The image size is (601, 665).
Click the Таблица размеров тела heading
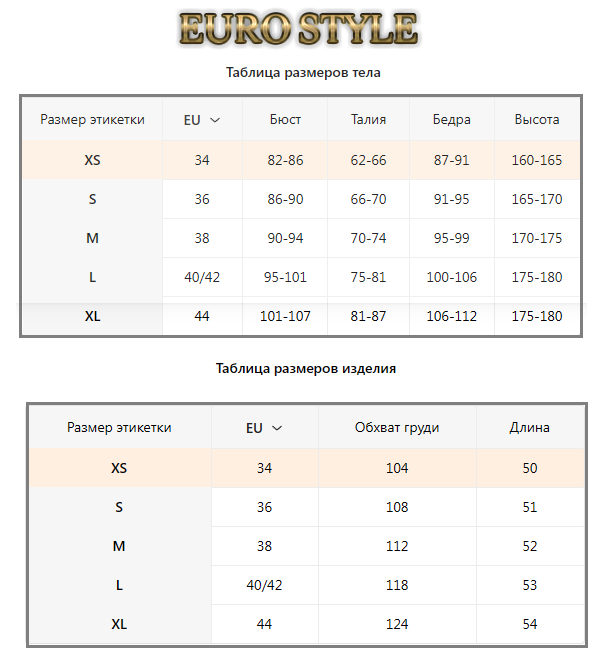tap(303, 73)
